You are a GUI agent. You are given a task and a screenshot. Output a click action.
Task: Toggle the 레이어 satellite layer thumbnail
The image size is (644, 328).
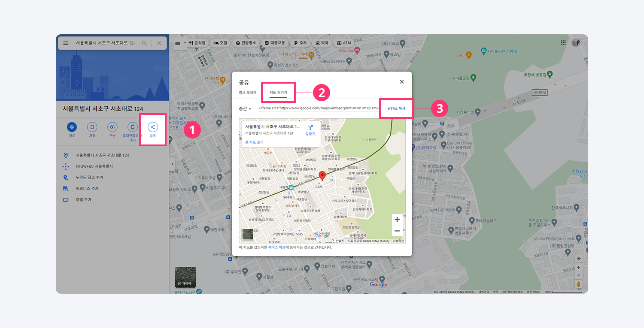[185, 277]
